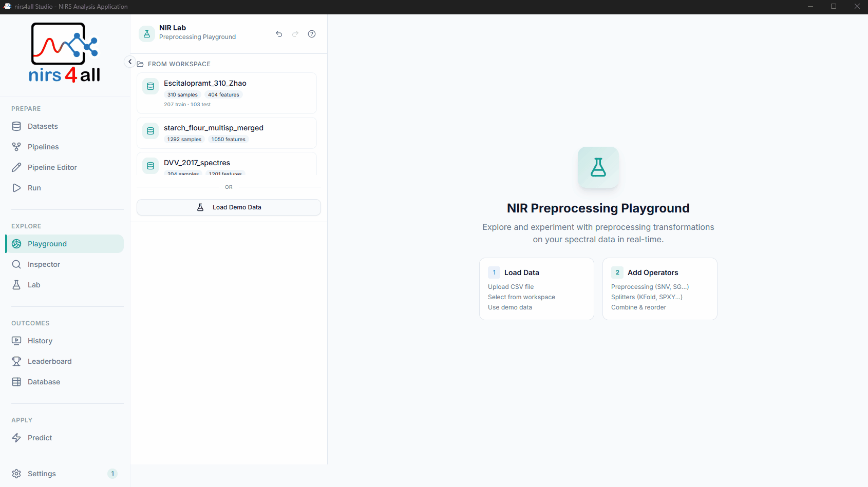Screen dimensions: 868x487
Task: Close the nirs4all Studio window
Action: coord(857,6)
